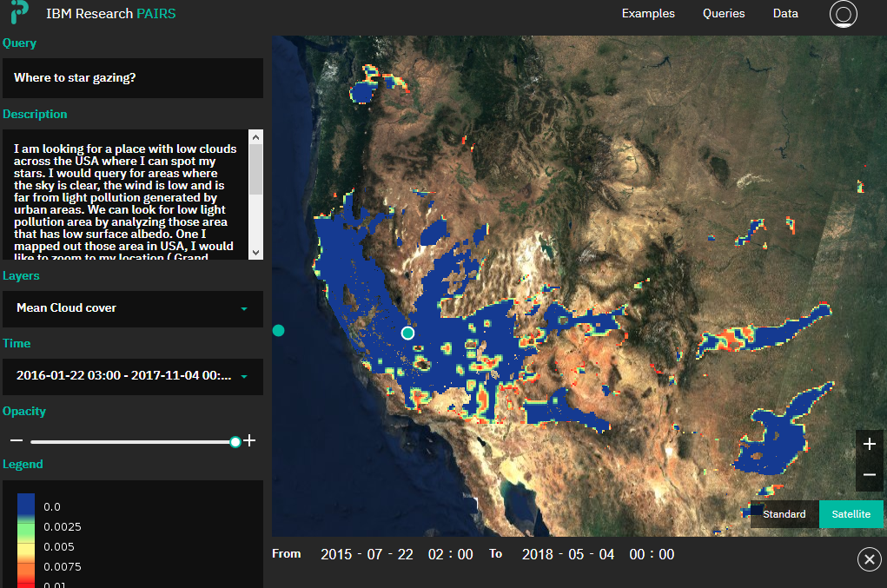
Task: Click the To month 05 field
Action: coord(576,555)
